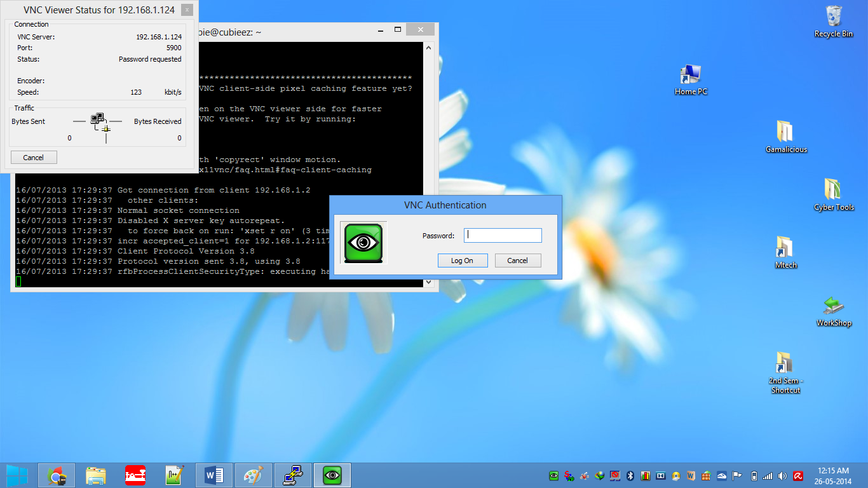Click the battery tray icon
The width and height of the screenshot is (868, 488).
[x=754, y=476]
